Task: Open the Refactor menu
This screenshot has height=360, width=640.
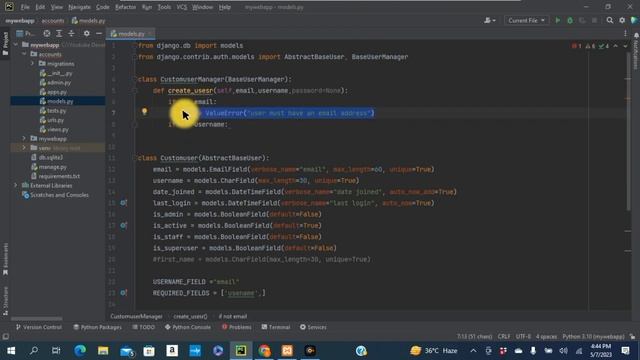Action: point(125,7)
